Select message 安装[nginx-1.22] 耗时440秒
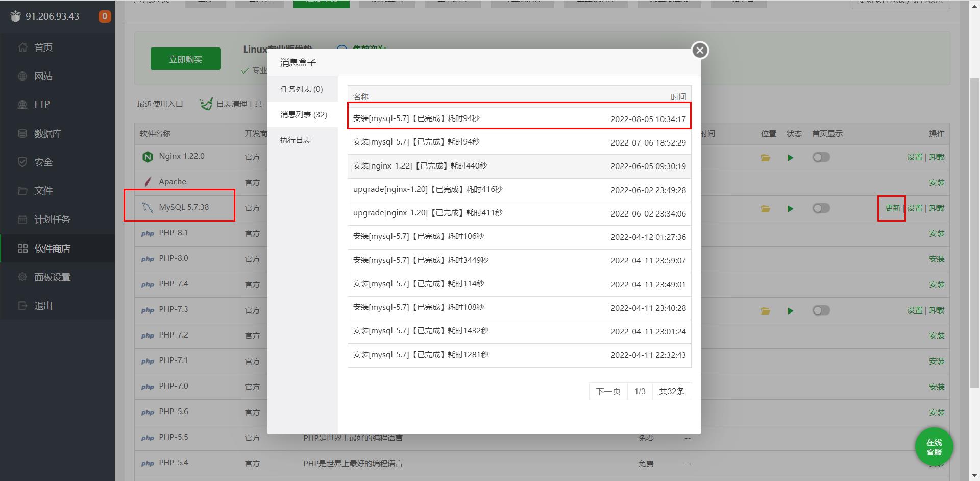The width and height of the screenshot is (980, 481). 520,166
